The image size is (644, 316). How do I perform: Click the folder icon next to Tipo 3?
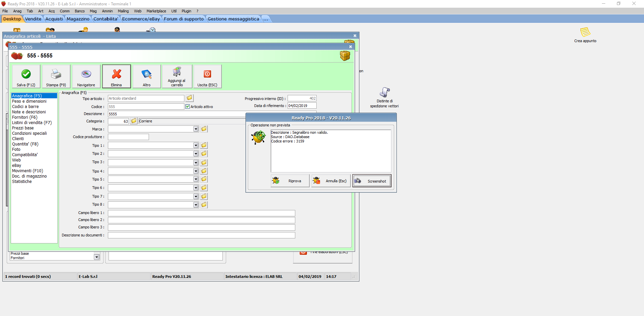204,162
